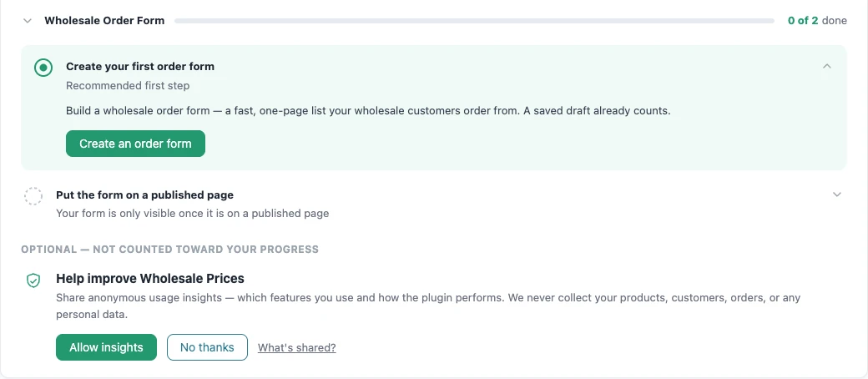Click 'No thanks' button

(x=207, y=347)
